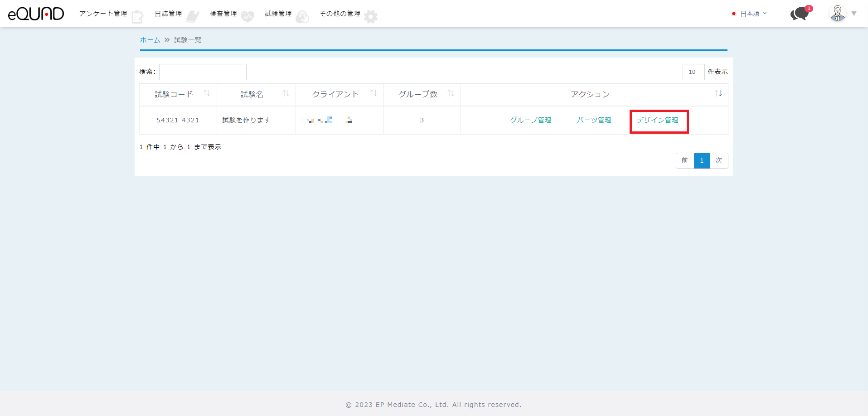Open the rows-per-page 件表示 selector

pos(693,72)
